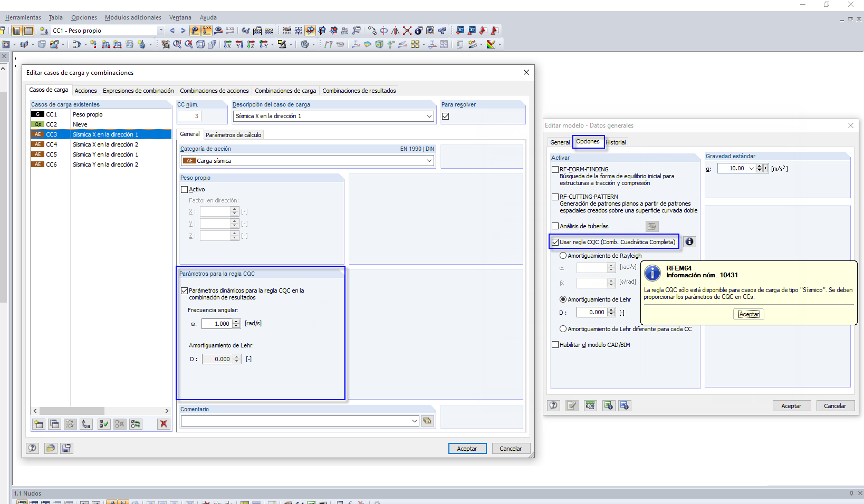Open the Historial tab in Datos generales
Image resolution: width=864 pixels, height=504 pixels.
click(616, 142)
